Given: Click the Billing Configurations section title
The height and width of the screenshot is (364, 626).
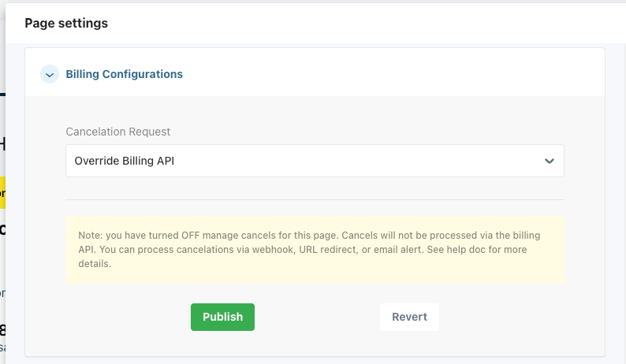Looking at the screenshot, I should (124, 74).
